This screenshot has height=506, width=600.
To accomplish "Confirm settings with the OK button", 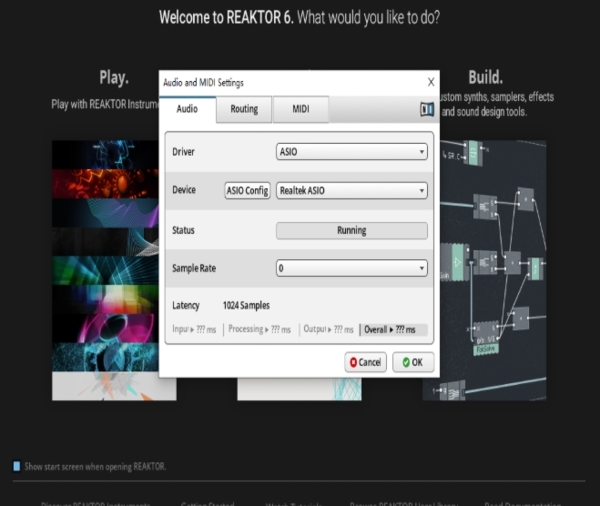I will (x=413, y=362).
